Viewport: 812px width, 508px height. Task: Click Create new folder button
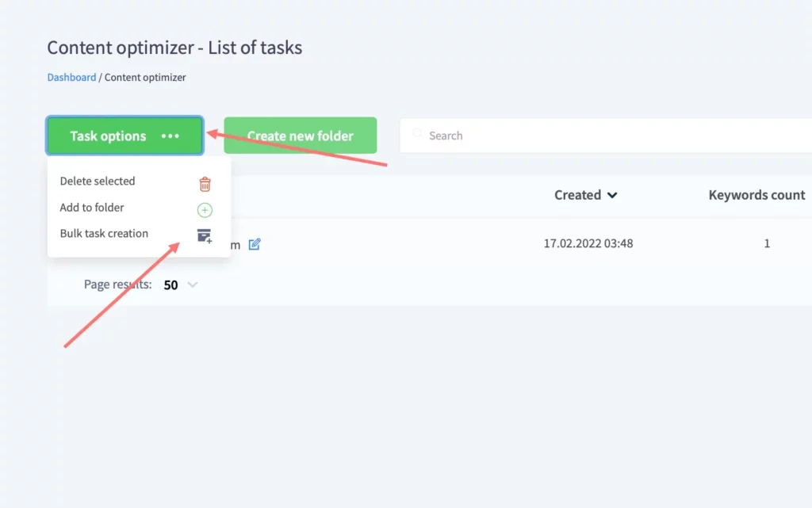(x=301, y=136)
